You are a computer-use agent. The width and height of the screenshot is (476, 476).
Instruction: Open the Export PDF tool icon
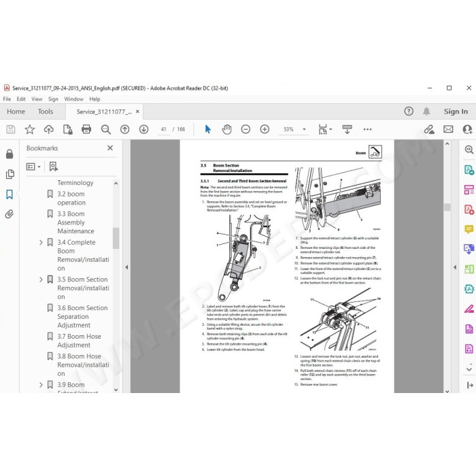pos(469,170)
